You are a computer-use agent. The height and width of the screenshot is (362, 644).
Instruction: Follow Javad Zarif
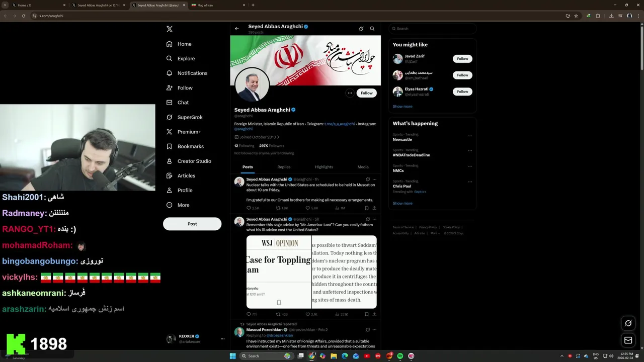click(x=462, y=59)
